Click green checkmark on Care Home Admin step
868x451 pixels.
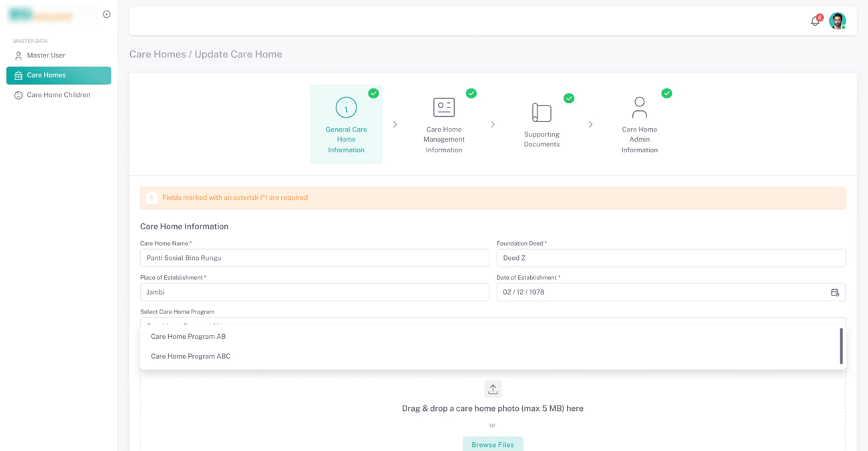[x=666, y=94]
